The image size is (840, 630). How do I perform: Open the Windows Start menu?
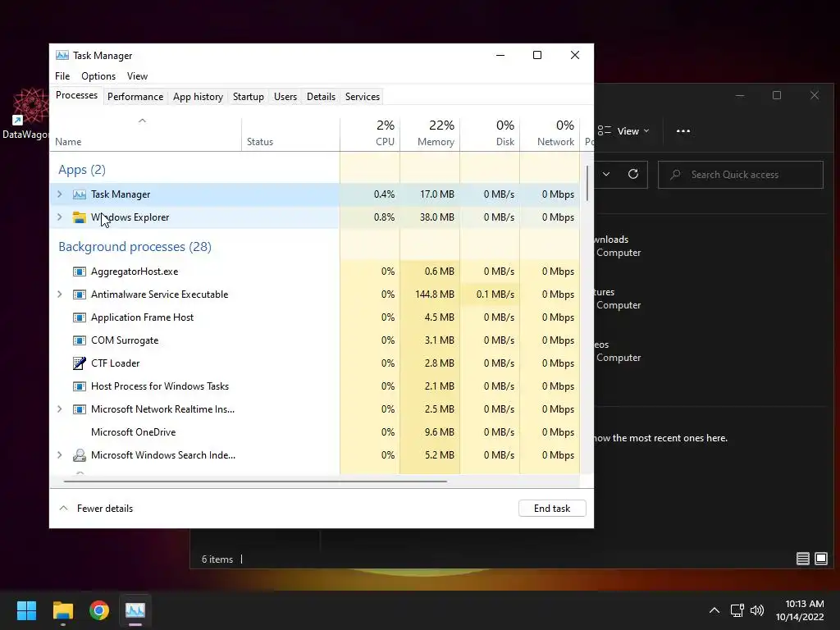click(x=26, y=610)
